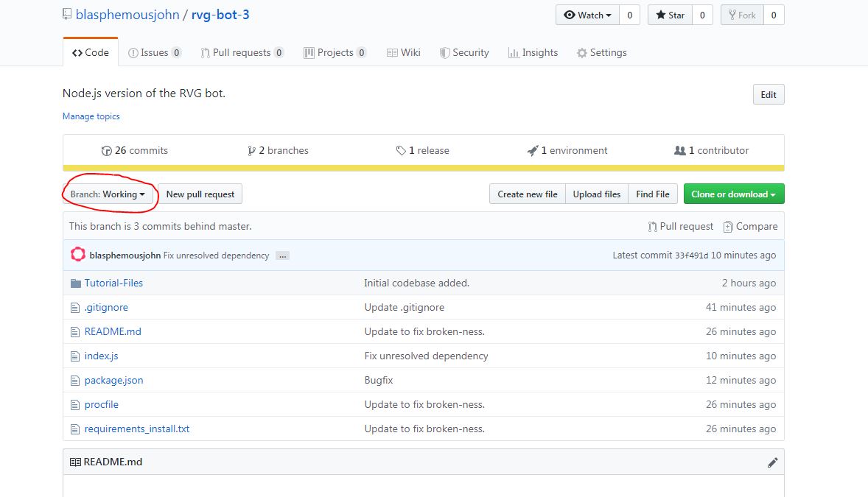Click the README.md row file icon
868x497 pixels.
point(75,332)
